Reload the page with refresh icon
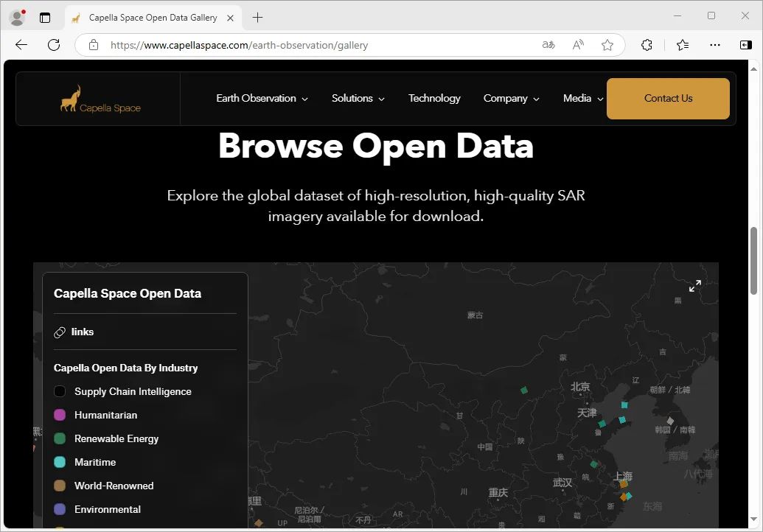 tap(54, 45)
